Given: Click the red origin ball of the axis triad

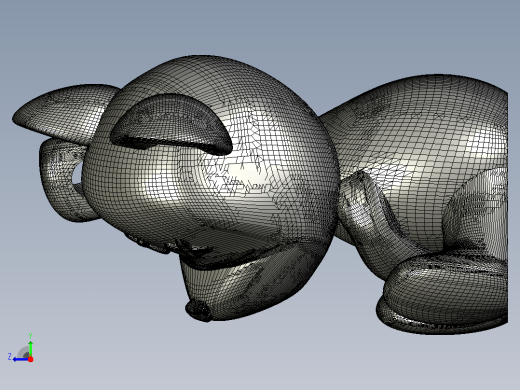Looking at the screenshot, I should (31, 359).
